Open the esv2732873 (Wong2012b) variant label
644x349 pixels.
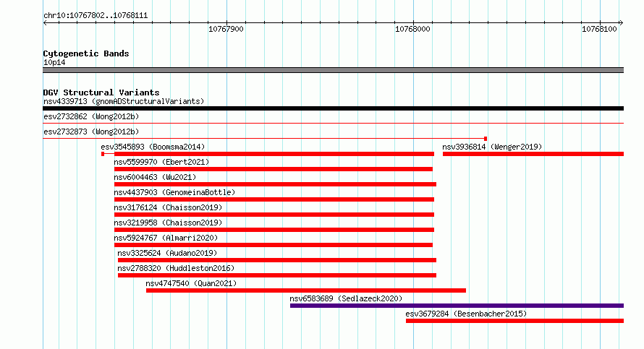[91, 132]
